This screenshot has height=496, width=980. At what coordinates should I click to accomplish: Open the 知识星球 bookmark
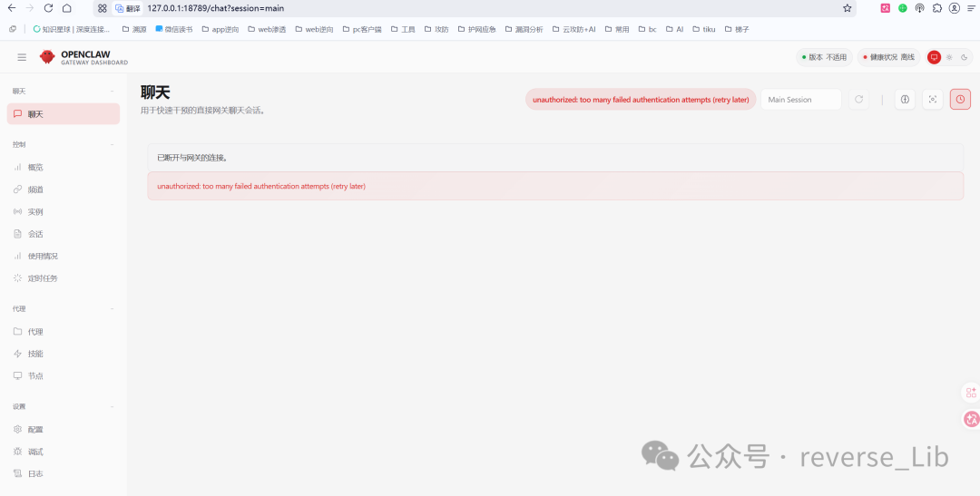pyautogui.click(x=72, y=29)
